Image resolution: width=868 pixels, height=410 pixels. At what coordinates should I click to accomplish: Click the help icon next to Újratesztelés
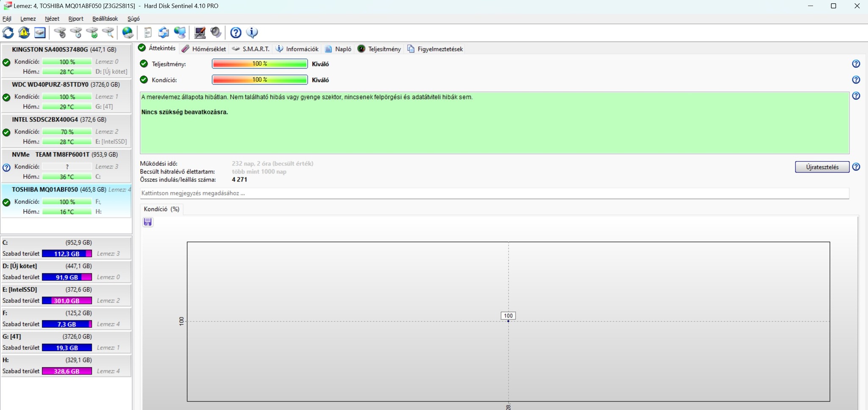point(856,167)
